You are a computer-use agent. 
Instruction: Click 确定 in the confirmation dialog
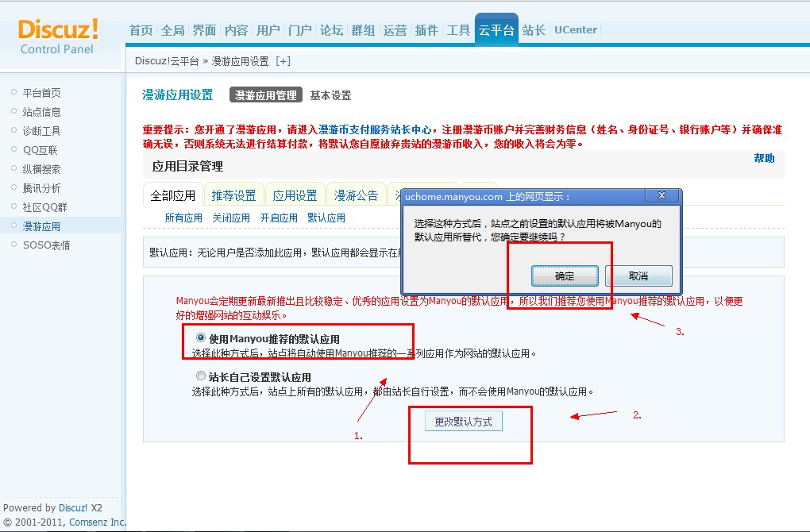[x=565, y=276]
